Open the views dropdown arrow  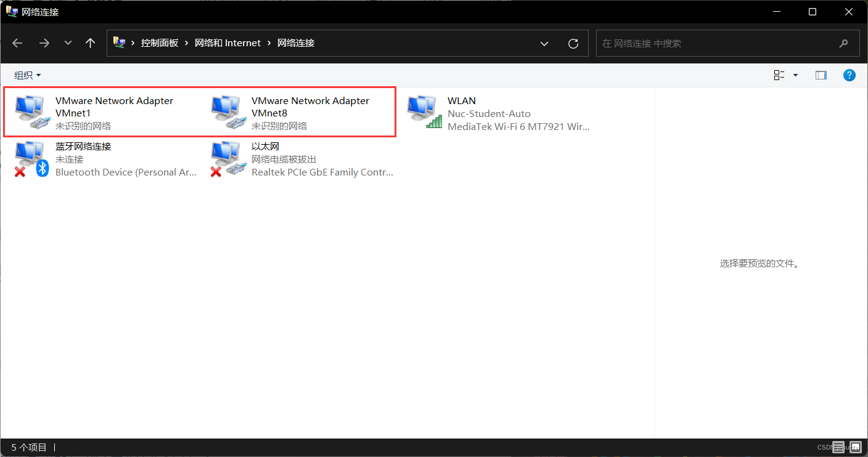795,75
